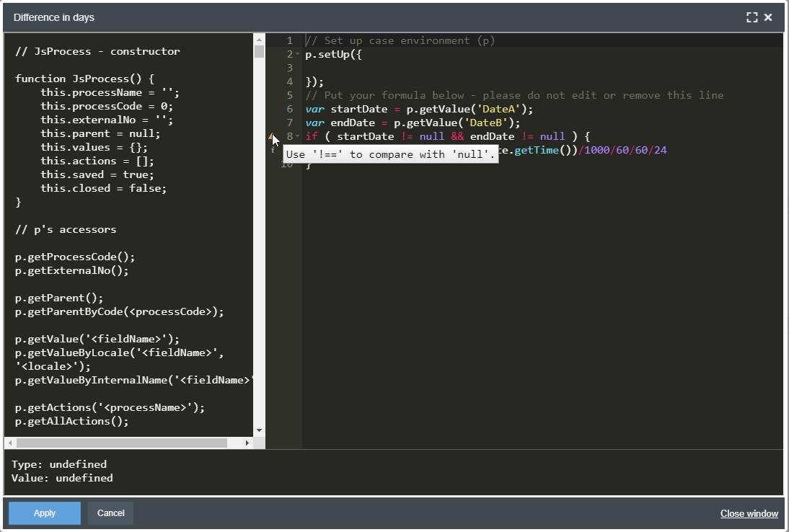Click the p.getAllActions(); entry in reference panel
This screenshot has width=789, height=532.
[71, 421]
